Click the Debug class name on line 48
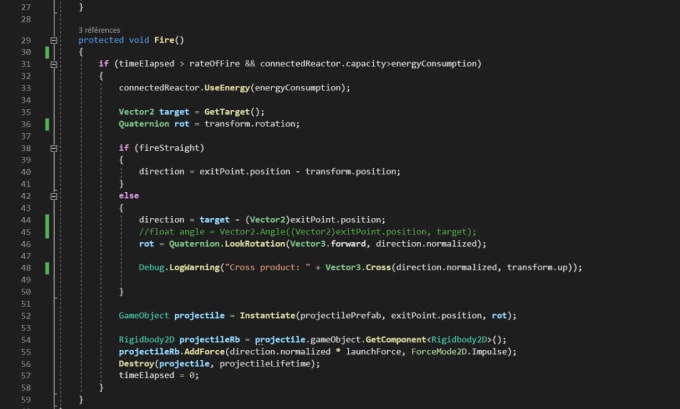Image resolution: width=680 pixels, height=409 pixels. point(151,268)
